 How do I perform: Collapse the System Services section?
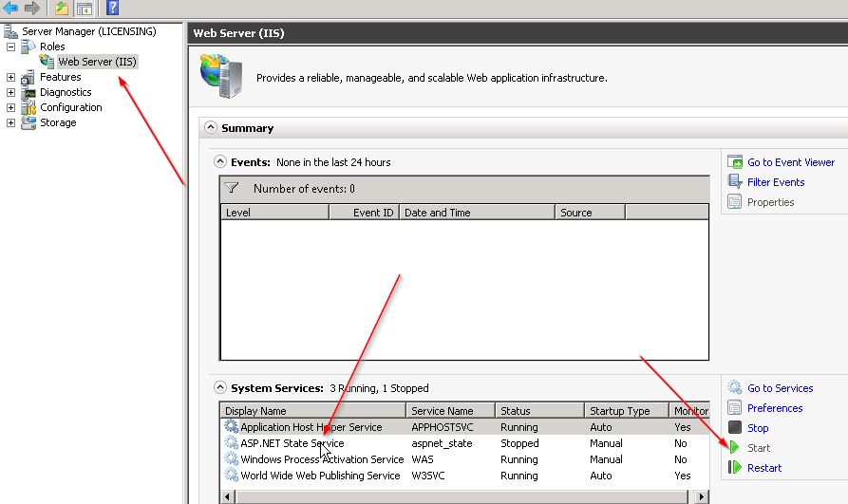click(x=220, y=387)
